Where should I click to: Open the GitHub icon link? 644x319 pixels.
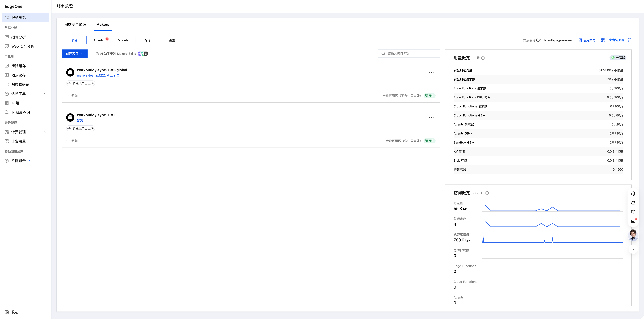(629, 40)
